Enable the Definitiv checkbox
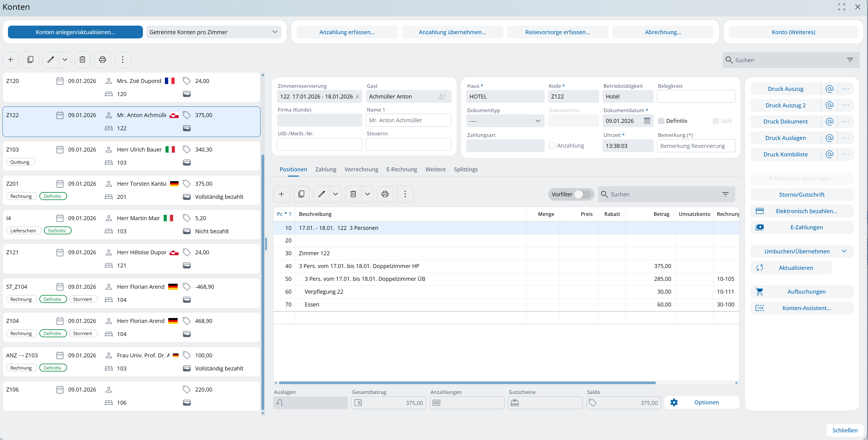 (x=661, y=121)
